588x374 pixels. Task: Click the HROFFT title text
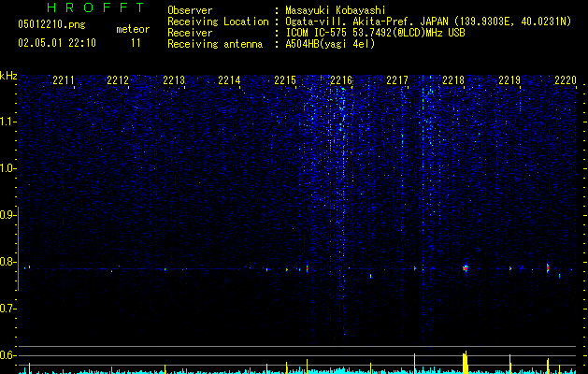tap(95, 7)
